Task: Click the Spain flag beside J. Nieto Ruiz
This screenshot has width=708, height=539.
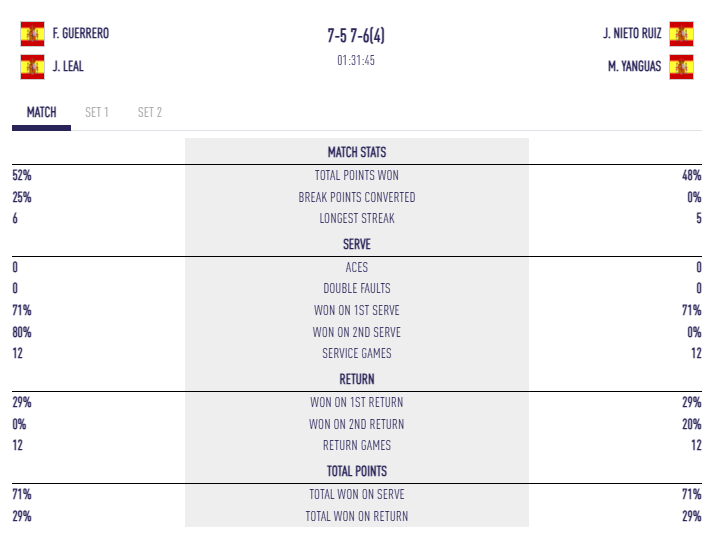Action: [x=681, y=34]
